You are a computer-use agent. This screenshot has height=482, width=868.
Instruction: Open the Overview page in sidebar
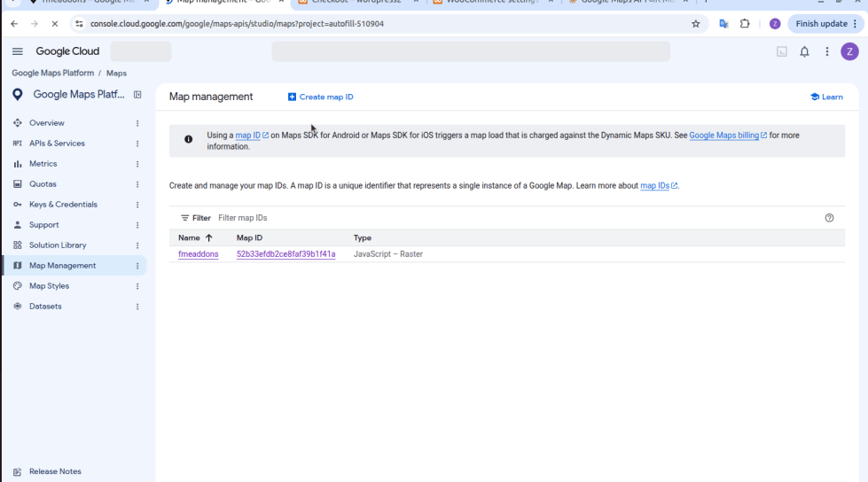click(x=46, y=123)
